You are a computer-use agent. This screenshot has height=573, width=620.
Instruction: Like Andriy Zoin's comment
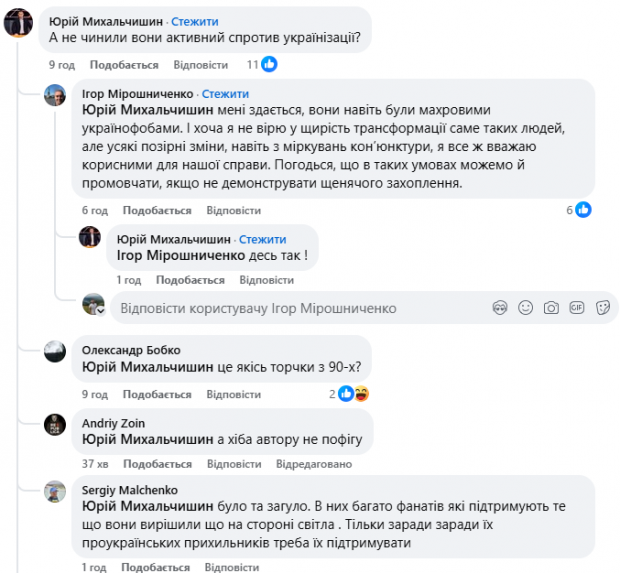157,464
